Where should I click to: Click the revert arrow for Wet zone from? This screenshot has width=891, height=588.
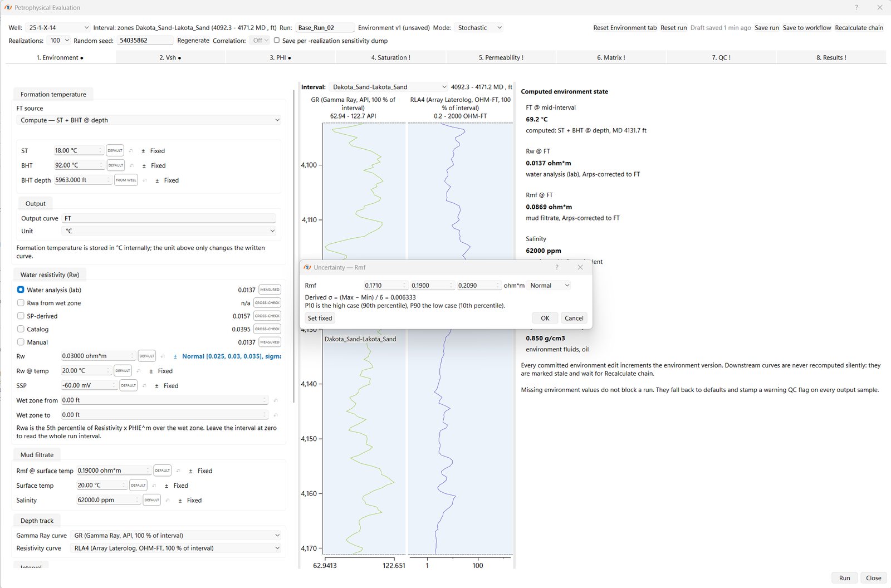pyautogui.click(x=276, y=400)
